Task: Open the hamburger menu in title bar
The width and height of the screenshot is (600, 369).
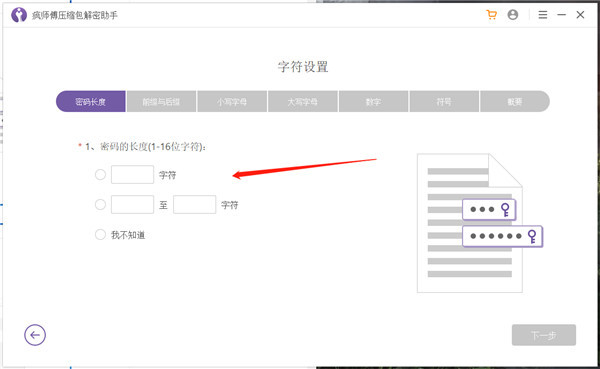Action: [x=543, y=15]
